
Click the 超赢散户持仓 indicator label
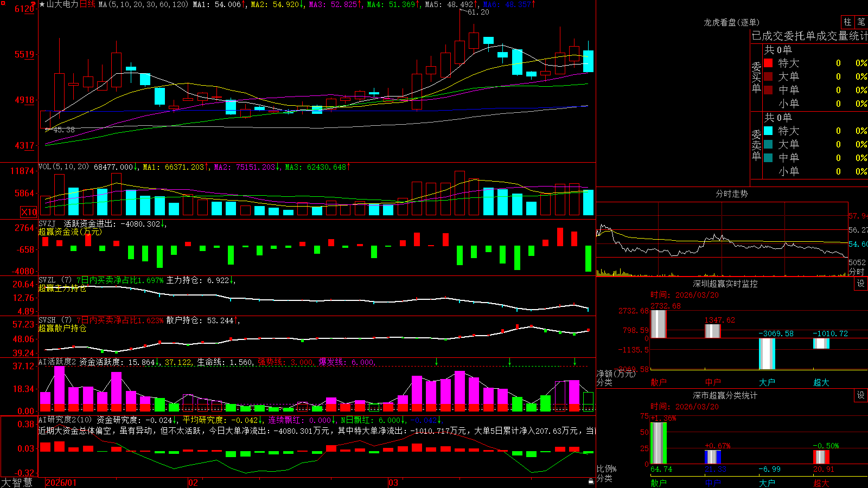[62, 329]
